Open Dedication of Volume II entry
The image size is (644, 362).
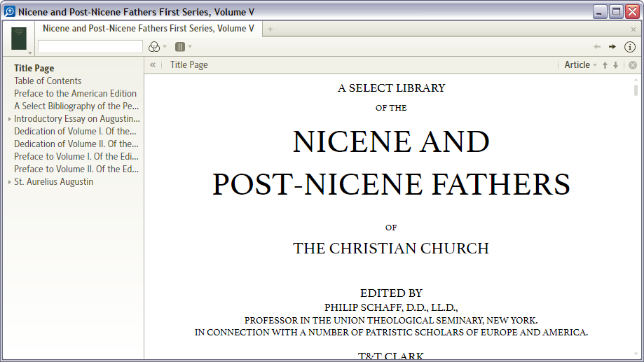coord(76,144)
